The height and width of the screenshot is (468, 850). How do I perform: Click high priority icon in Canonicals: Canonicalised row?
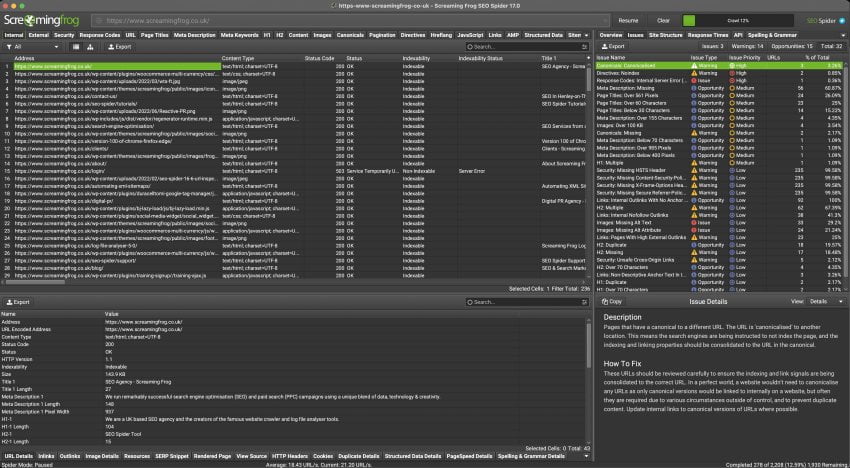(732, 66)
